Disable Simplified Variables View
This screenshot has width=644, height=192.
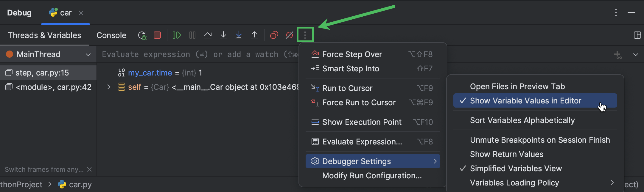tap(516, 169)
